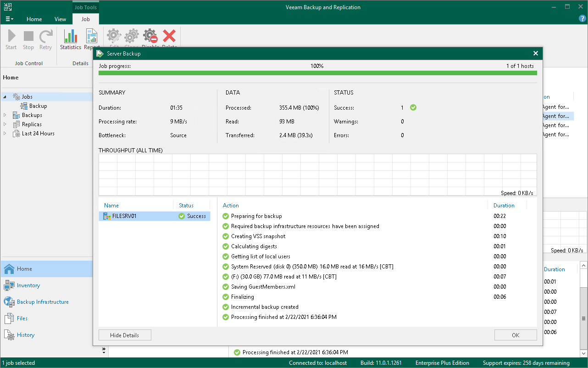
Task: Click the Backup job icon in tree
Action: tap(24, 106)
